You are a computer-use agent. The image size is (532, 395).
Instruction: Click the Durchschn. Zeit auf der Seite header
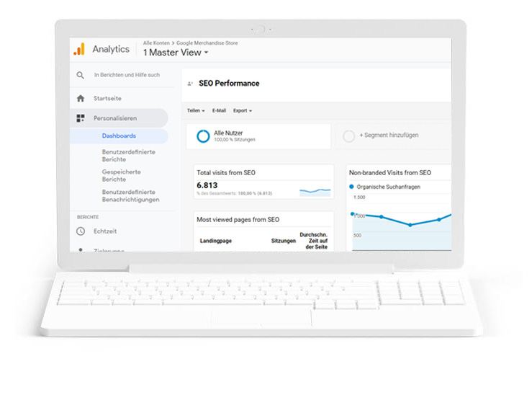pyautogui.click(x=313, y=241)
